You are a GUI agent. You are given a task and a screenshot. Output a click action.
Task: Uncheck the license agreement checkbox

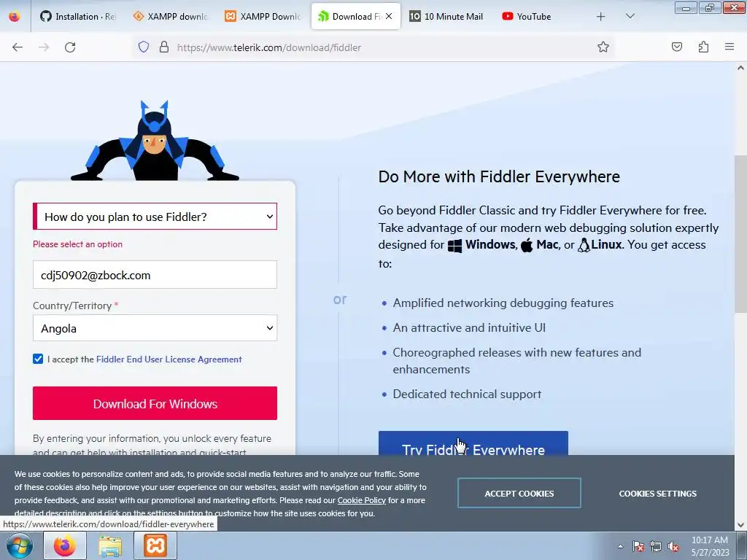pos(38,359)
